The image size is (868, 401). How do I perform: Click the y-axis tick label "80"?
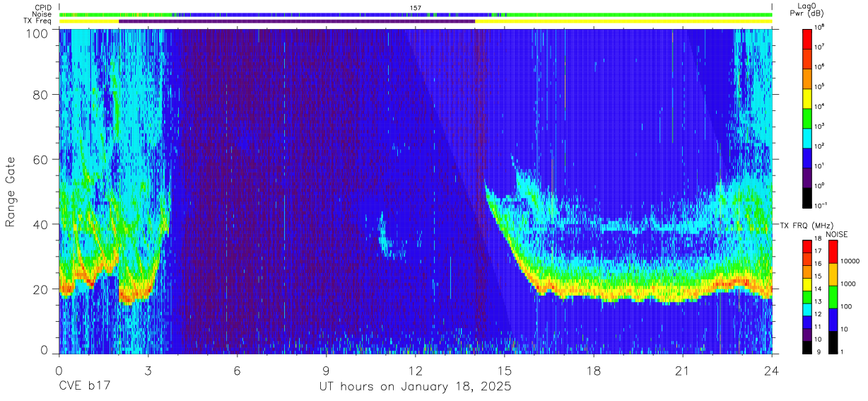[42, 95]
